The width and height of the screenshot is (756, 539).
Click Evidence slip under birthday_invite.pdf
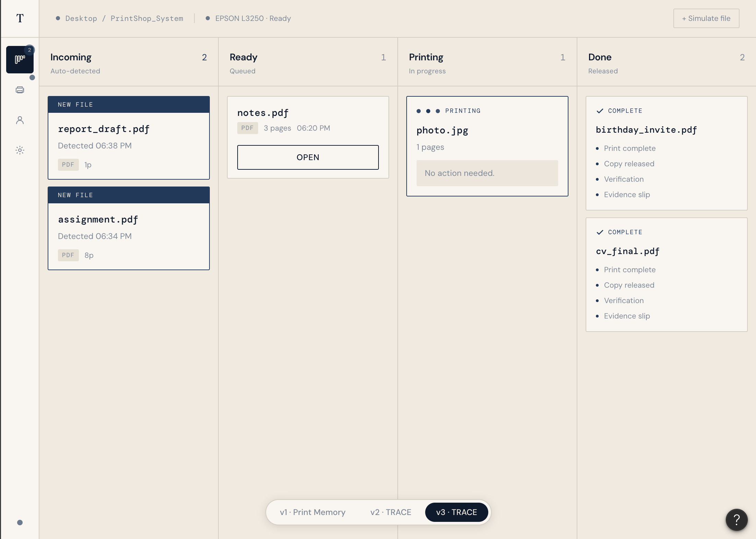[627, 195]
